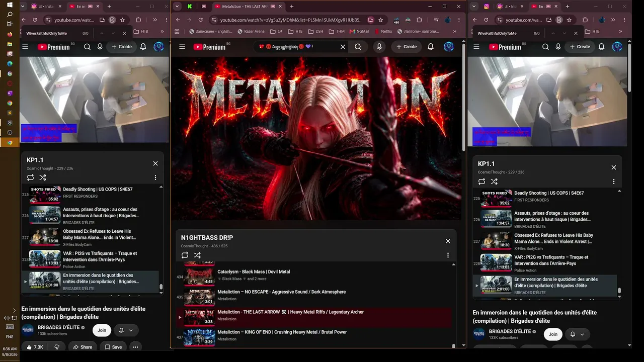Toggle shuffle for KP1.1 in left window

[x=43, y=177]
